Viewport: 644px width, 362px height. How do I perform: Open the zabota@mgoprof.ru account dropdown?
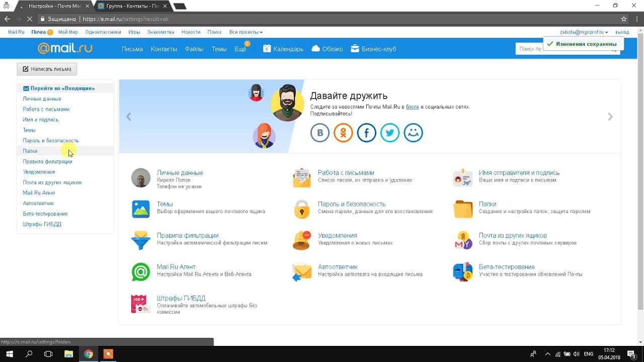[584, 32]
